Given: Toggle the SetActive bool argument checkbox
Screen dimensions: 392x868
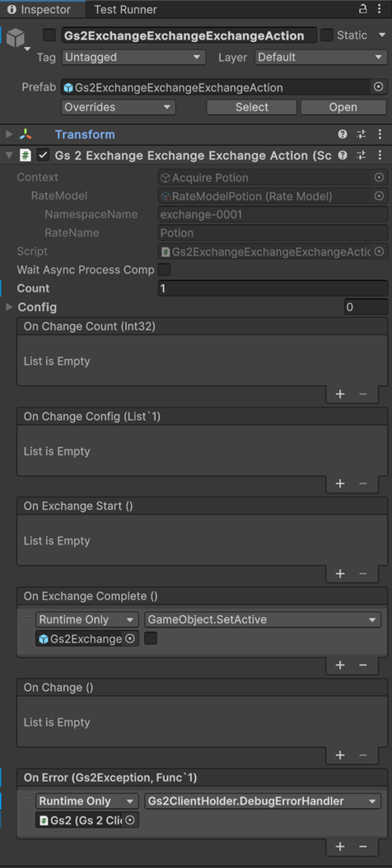Looking at the screenshot, I should [151, 639].
